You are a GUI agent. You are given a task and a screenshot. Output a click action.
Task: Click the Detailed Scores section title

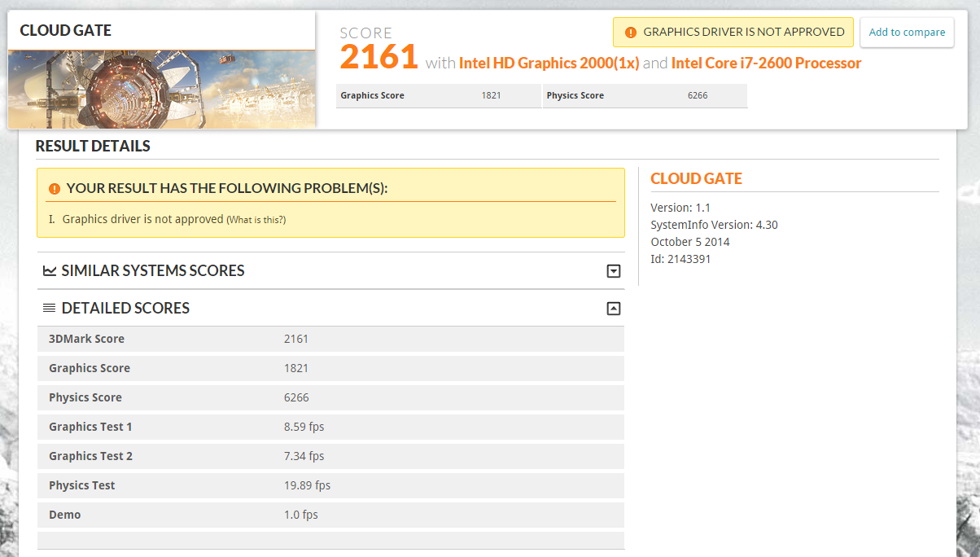(125, 309)
